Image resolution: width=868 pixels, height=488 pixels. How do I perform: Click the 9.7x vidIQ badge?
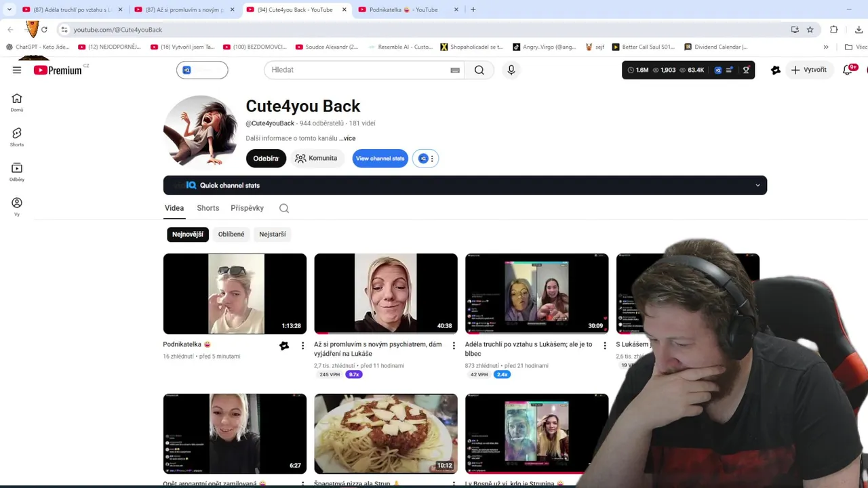tap(353, 375)
